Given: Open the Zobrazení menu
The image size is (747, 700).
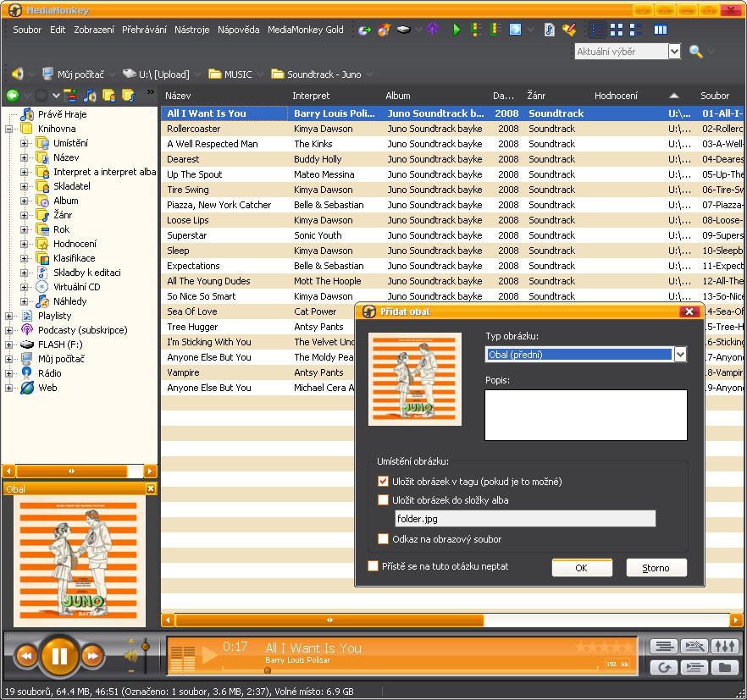Looking at the screenshot, I should [x=94, y=30].
